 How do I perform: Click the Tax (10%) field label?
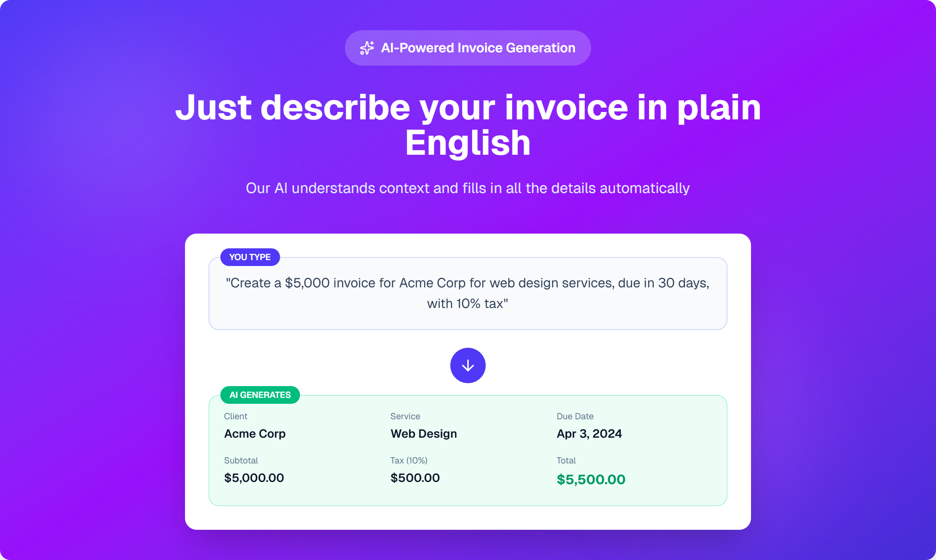pyautogui.click(x=409, y=461)
